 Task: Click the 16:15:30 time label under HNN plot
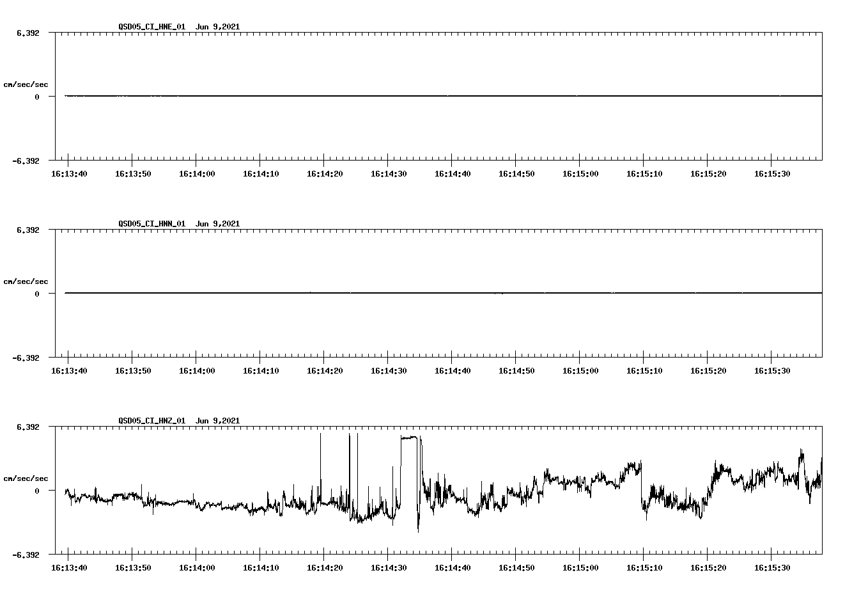[x=772, y=371]
